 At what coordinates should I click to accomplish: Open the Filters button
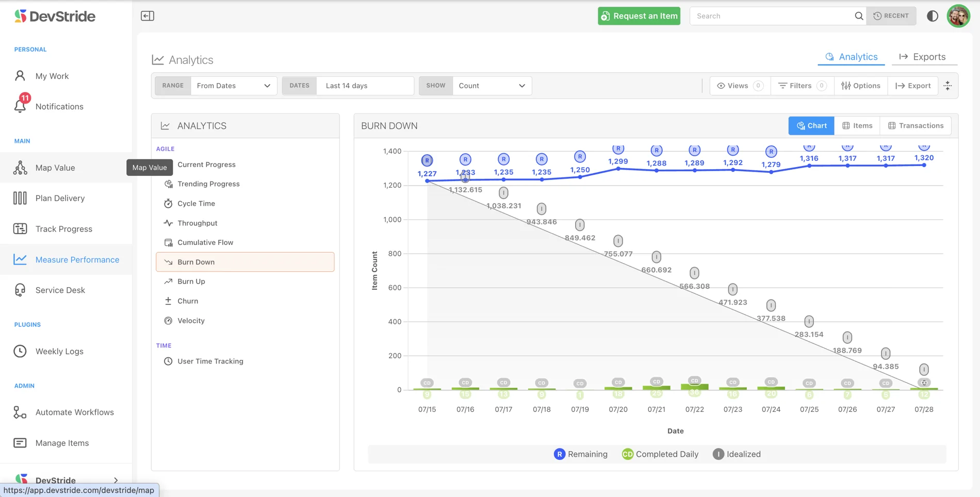click(802, 86)
